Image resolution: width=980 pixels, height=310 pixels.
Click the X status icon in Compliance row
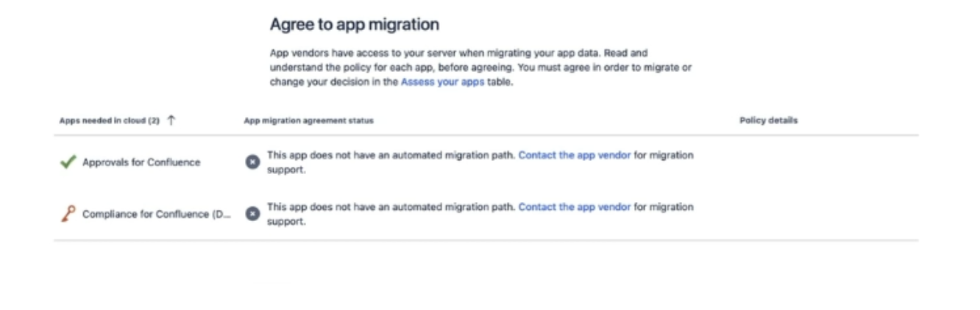(x=252, y=214)
